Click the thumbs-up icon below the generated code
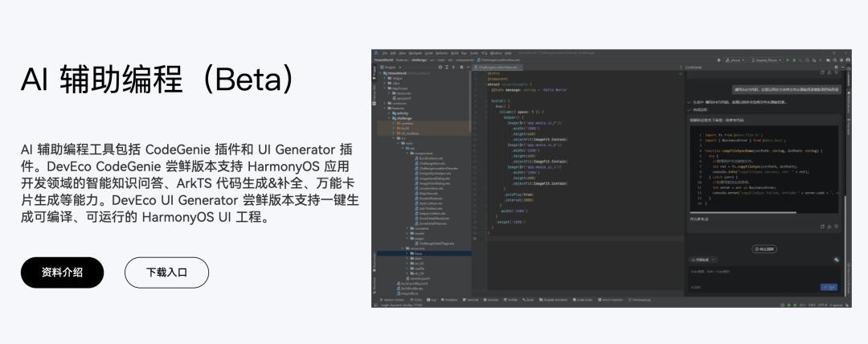 [829, 227]
